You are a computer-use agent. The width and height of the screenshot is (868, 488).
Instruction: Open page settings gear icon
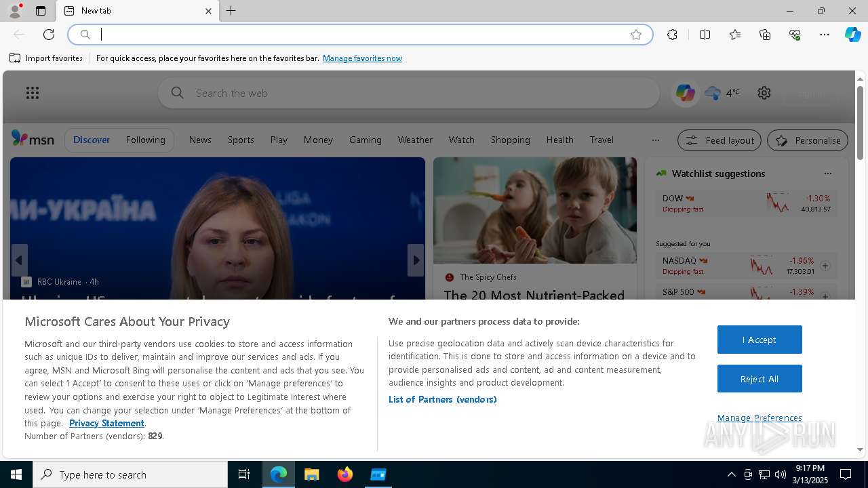click(764, 93)
